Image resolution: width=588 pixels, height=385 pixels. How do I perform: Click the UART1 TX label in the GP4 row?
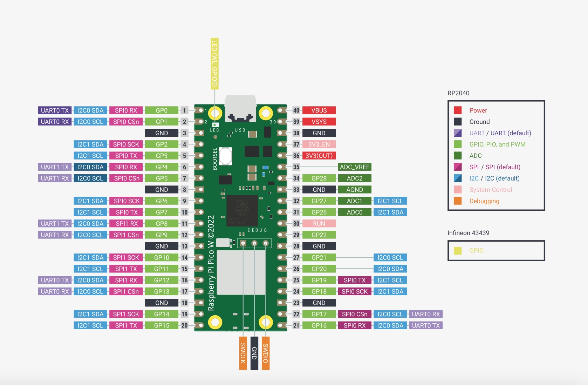(x=55, y=167)
